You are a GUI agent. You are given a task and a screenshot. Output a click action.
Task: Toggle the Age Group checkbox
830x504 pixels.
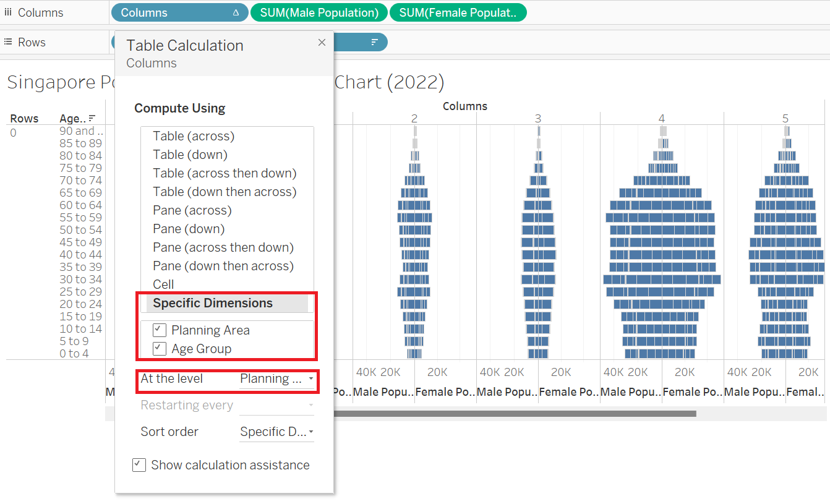(x=159, y=349)
